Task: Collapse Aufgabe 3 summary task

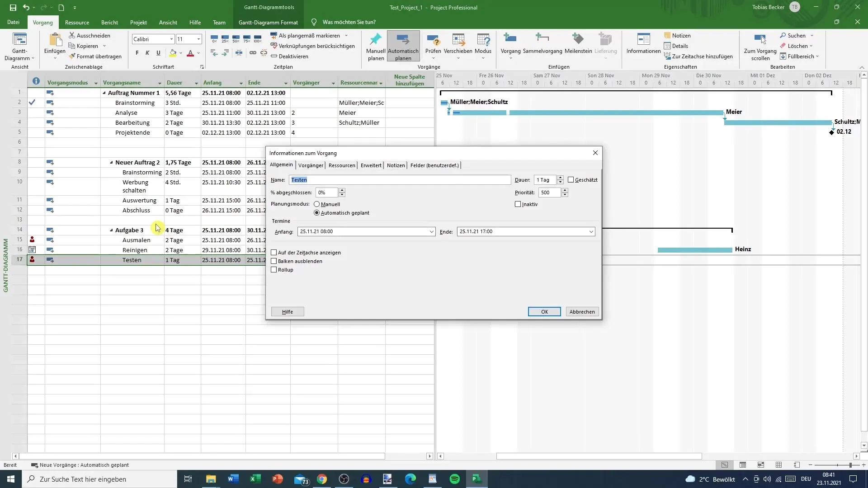Action: [x=111, y=230]
